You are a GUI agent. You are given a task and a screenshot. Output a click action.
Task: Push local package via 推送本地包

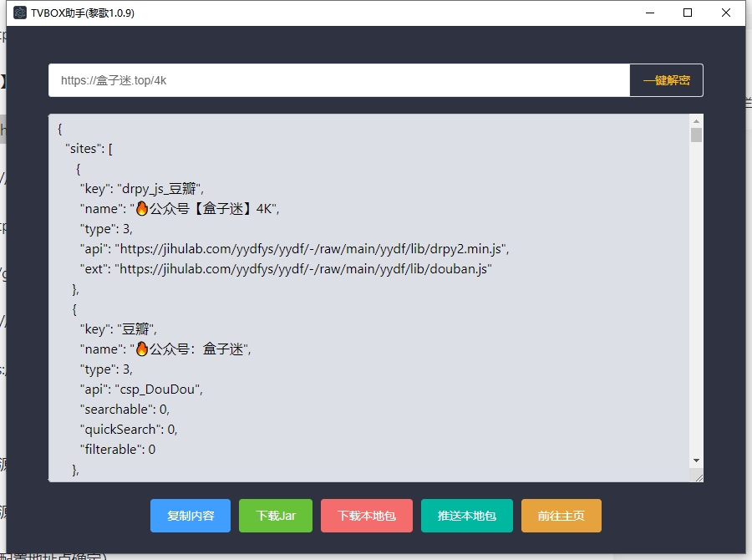(466, 516)
